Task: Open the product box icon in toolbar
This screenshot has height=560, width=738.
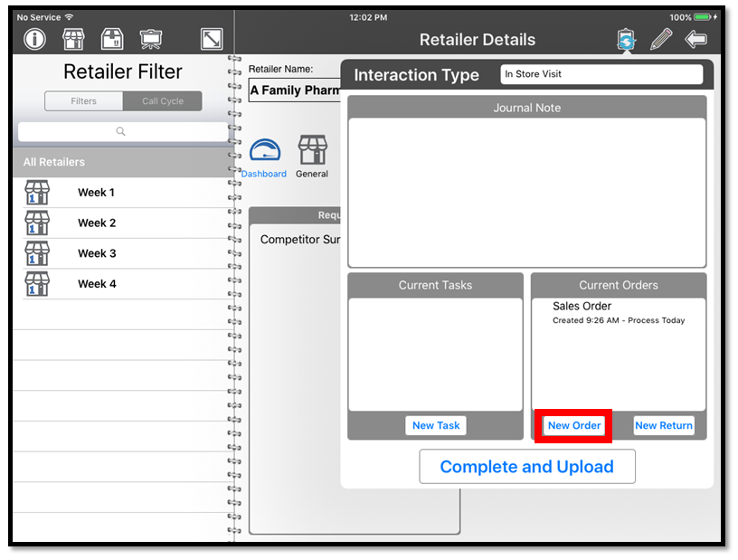Action: tap(112, 39)
